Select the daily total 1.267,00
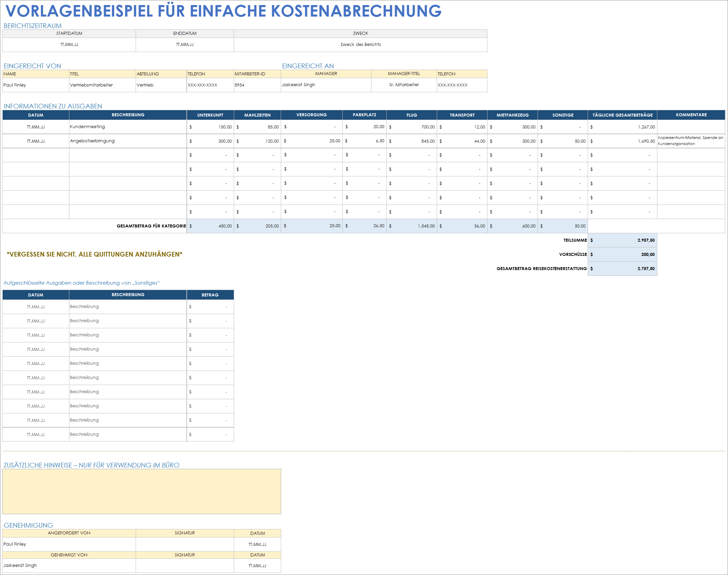The image size is (728, 575). tap(622, 127)
